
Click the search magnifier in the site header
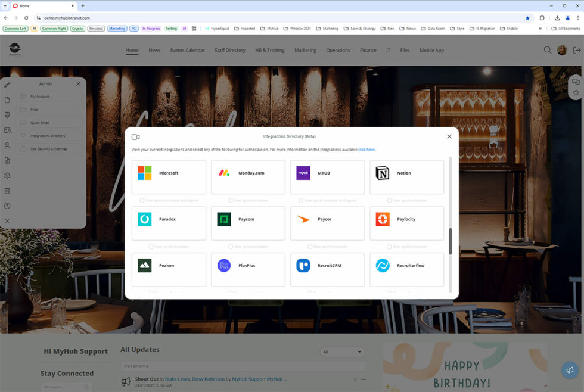click(x=547, y=50)
